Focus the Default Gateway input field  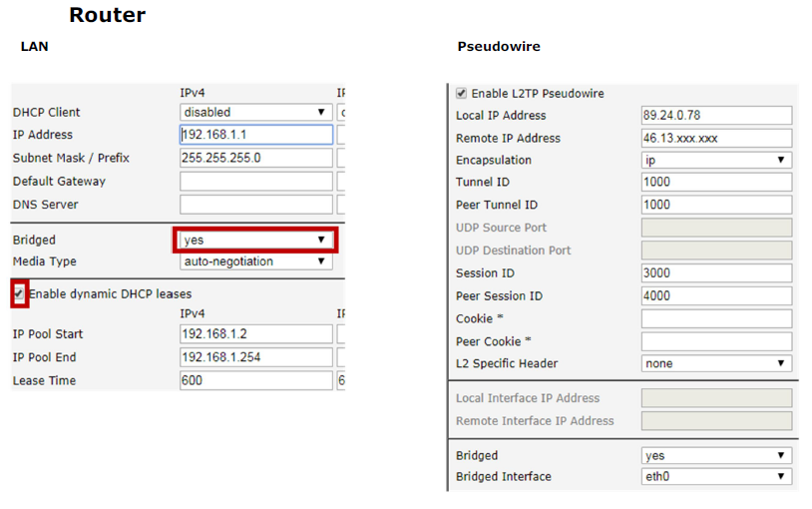coord(256,182)
